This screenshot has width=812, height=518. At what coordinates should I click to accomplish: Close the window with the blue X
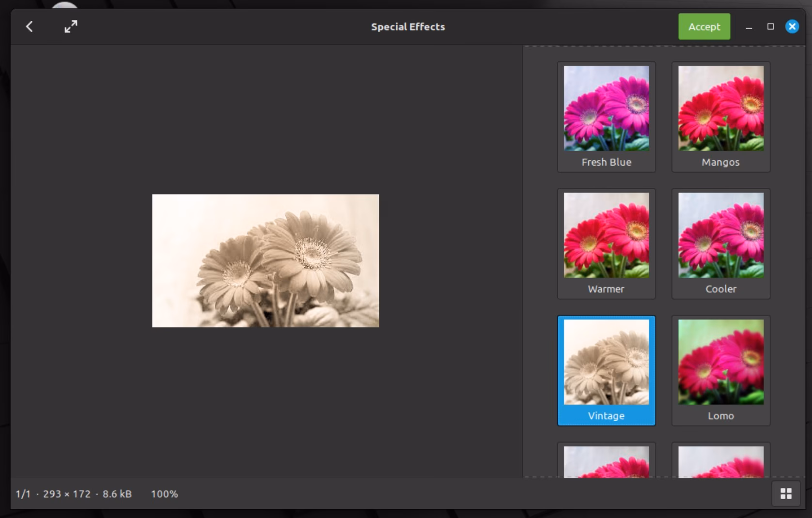(792, 27)
